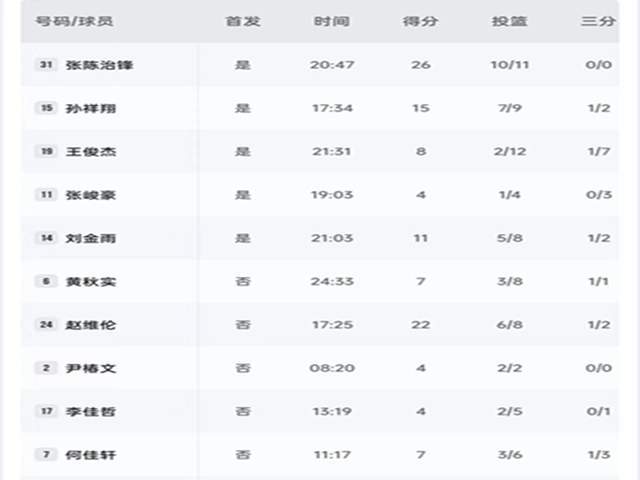Sort by the 得分 column header
Image resolution: width=640 pixels, height=480 pixels.
(420, 21)
